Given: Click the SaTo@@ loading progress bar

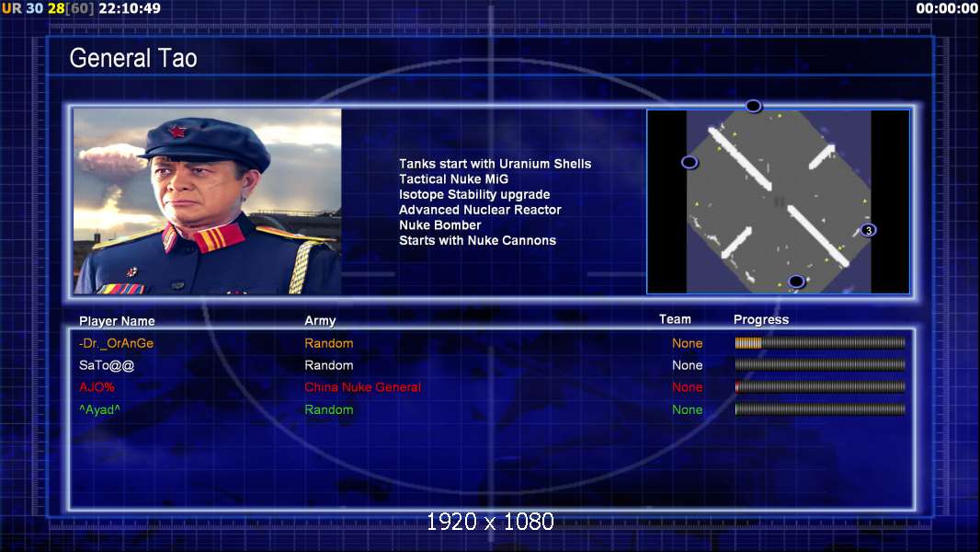Looking at the screenshot, I should tap(820, 364).
